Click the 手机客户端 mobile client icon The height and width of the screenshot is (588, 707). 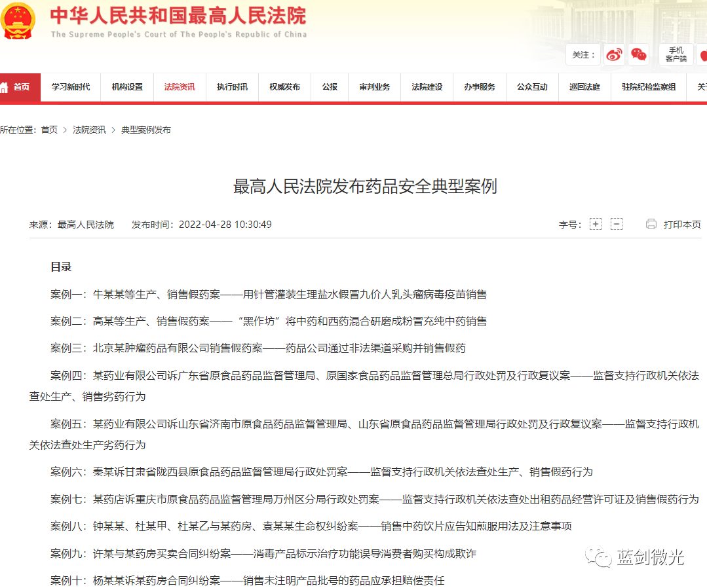676,55
